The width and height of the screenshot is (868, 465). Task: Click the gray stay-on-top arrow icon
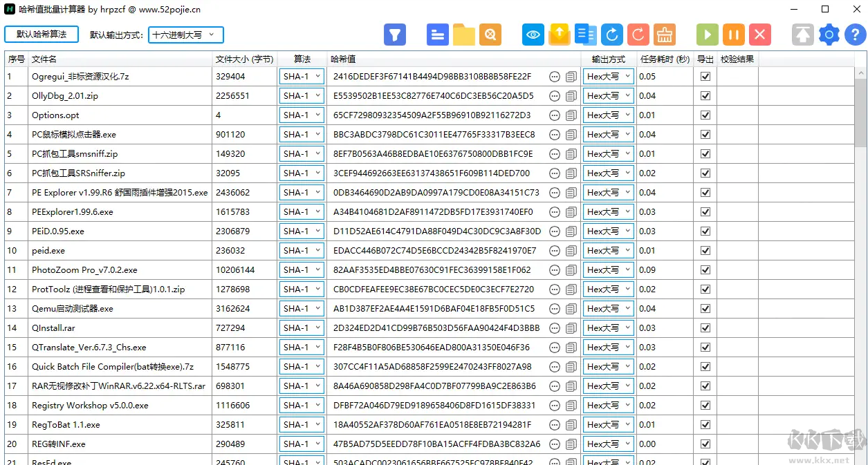[x=803, y=35]
